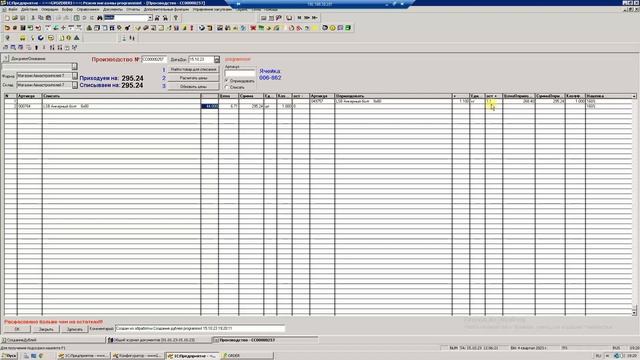Click the Copy icon in top toolbar
Screen dimensions: 640x360
coord(41,18)
